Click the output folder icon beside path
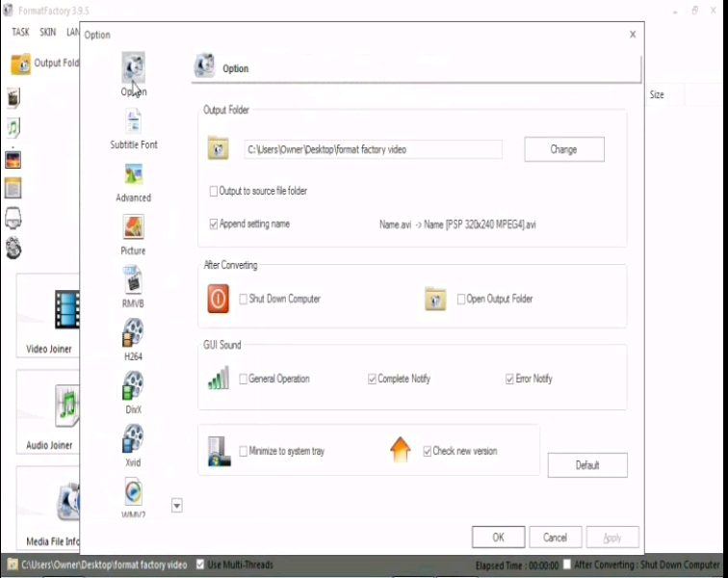The image size is (728, 578). coord(219,148)
